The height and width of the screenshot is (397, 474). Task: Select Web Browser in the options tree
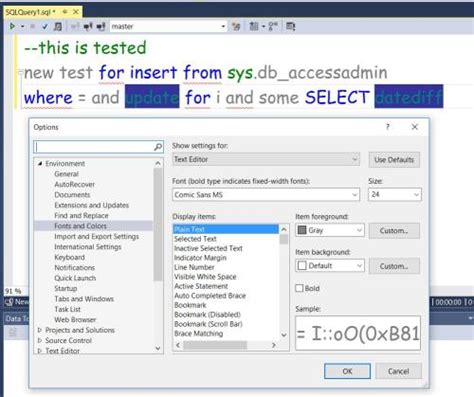[75, 319]
